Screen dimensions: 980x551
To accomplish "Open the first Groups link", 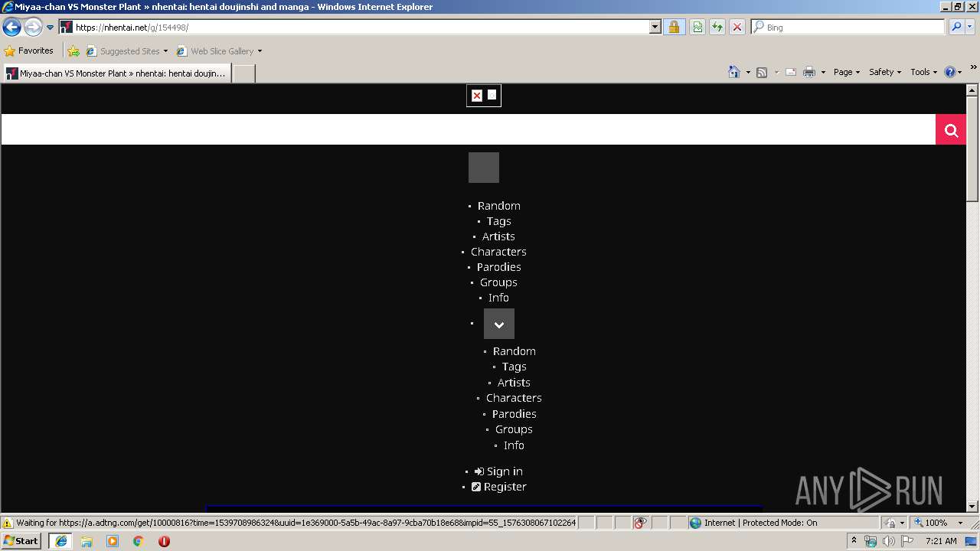I will click(x=498, y=282).
